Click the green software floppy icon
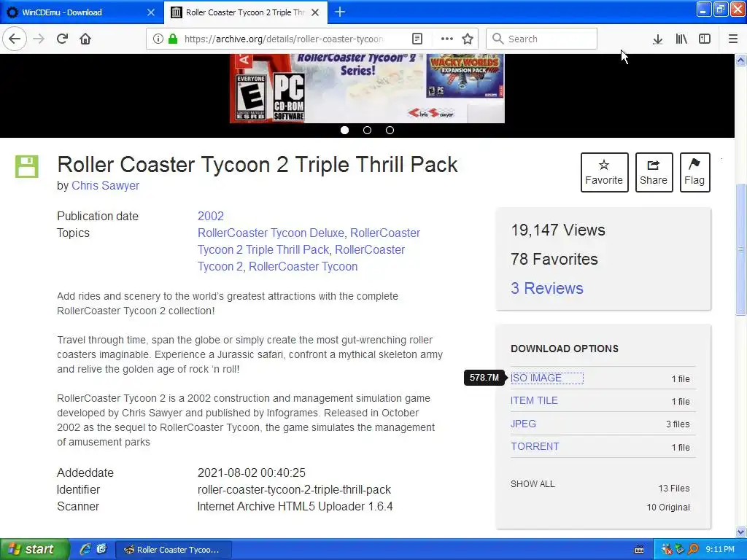Screen dimensions: 747x560 (27, 167)
